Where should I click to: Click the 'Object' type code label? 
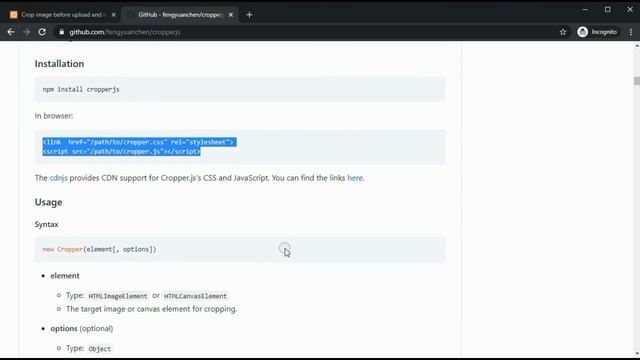[x=100, y=349]
